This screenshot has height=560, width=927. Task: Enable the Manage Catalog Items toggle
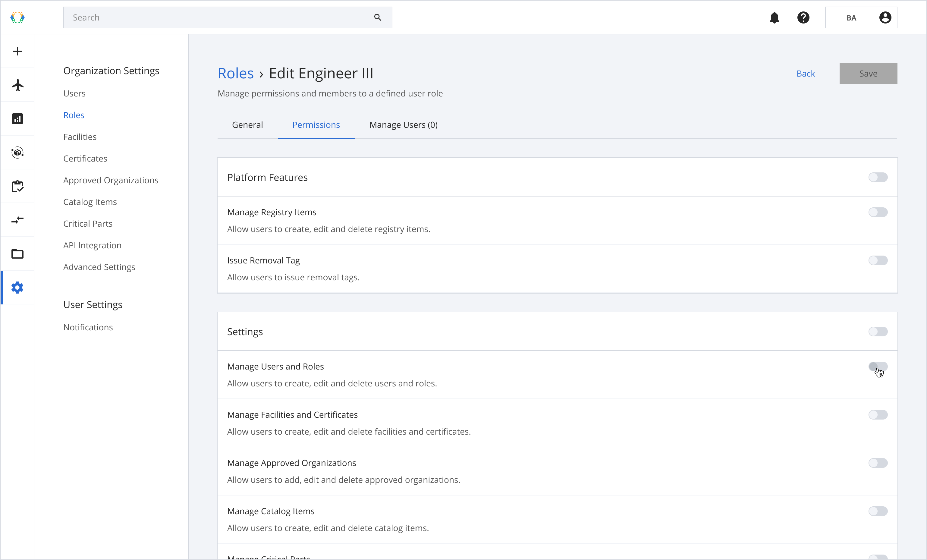878,511
